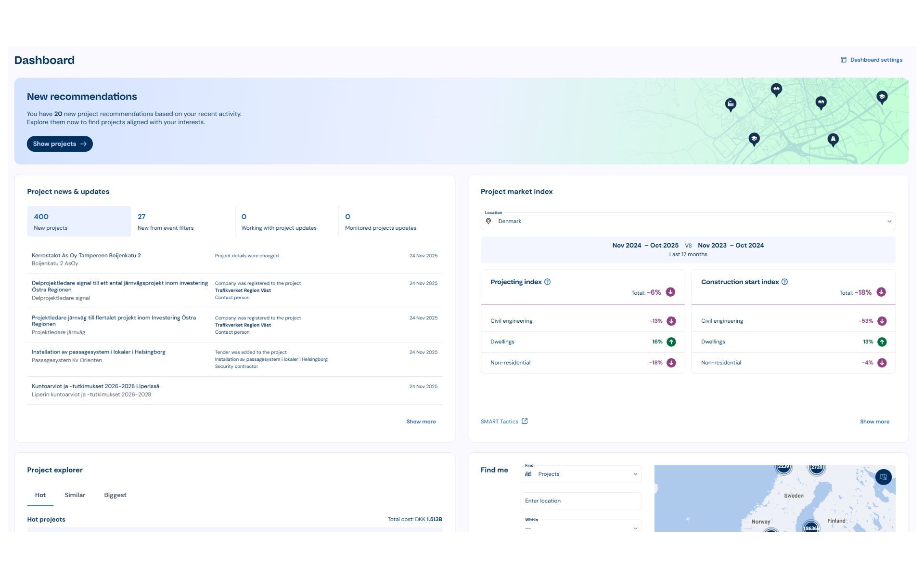Open the Find Projects dropdown
924x578 pixels.
581,474
